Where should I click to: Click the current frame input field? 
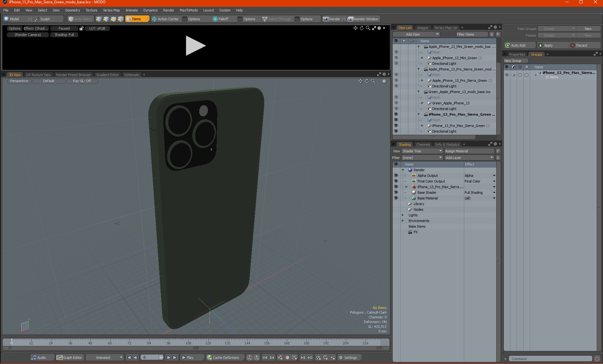tap(150, 358)
